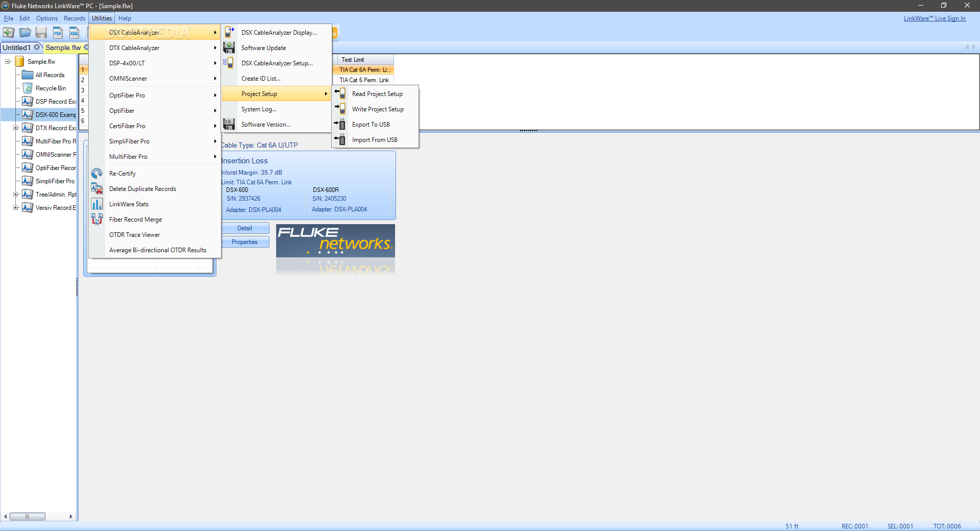Click the Sample.flw root file icon
980x531 pixels.
click(x=20, y=61)
